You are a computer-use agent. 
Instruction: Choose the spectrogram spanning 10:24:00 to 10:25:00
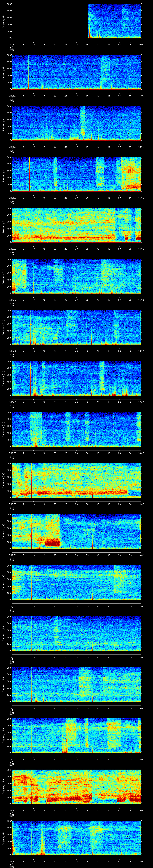(77, 787)
